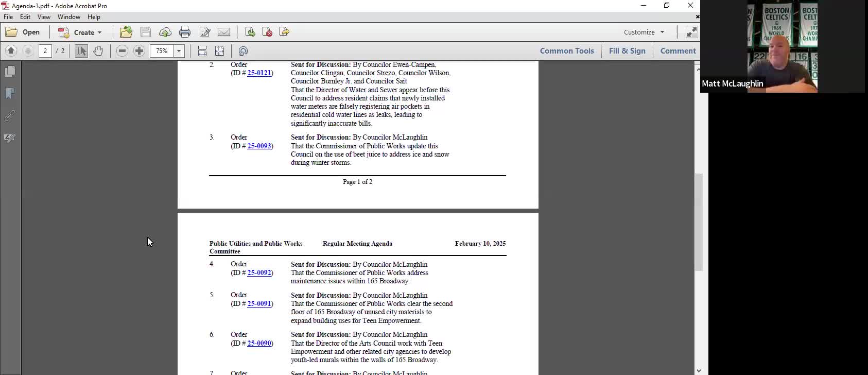The height and width of the screenshot is (375, 868).
Task: Toggle read mode with expand-arrows icon
Action: coord(692,32)
